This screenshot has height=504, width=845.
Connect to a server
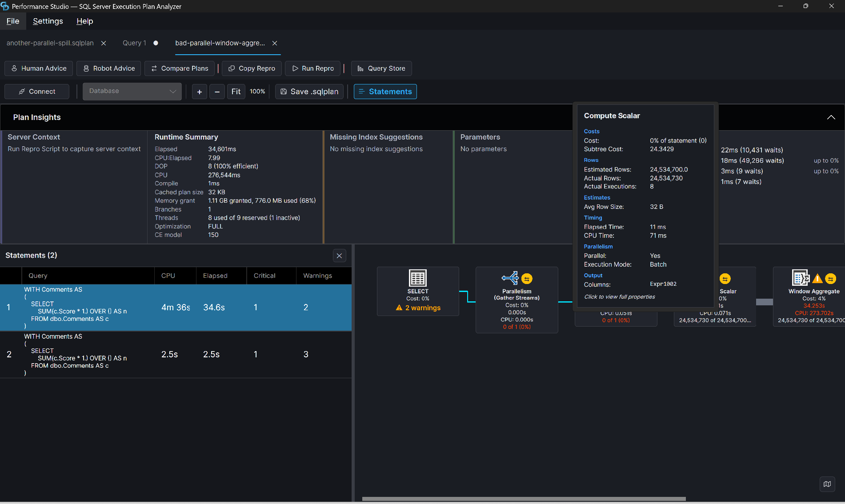pos(37,92)
